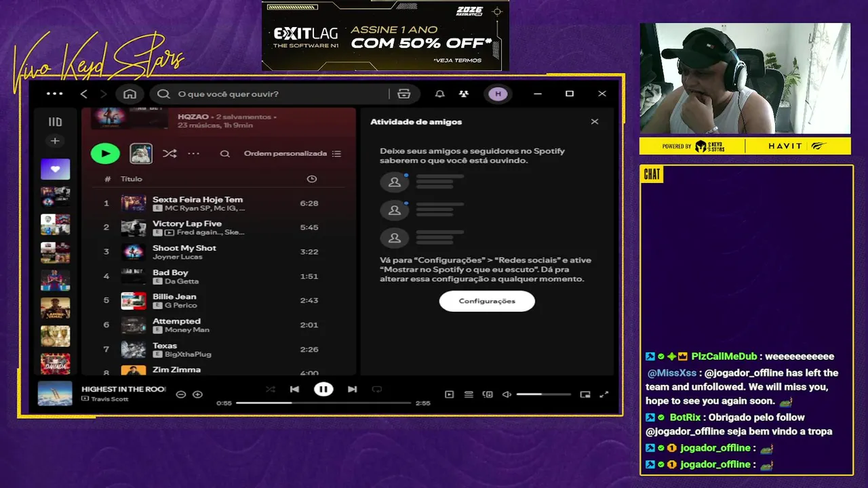Image resolution: width=868 pixels, height=488 pixels.
Task: Play the HQZAO playlist with the green button
Action: (105, 154)
